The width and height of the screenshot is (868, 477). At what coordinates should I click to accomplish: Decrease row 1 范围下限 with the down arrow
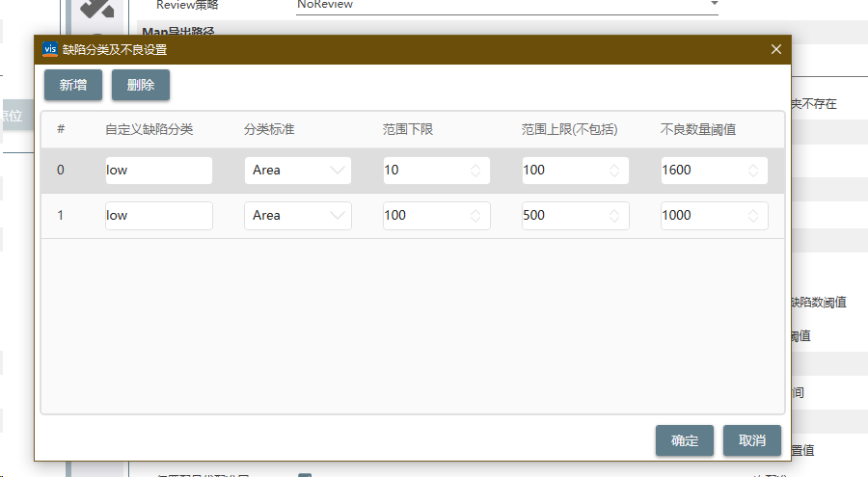[475, 220]
